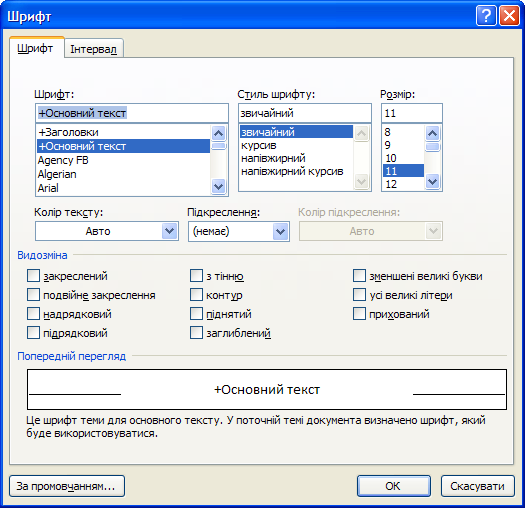This screenshot has width=525, height=508.
Task: Pick Arial font from list
Action: click(123, 188)
